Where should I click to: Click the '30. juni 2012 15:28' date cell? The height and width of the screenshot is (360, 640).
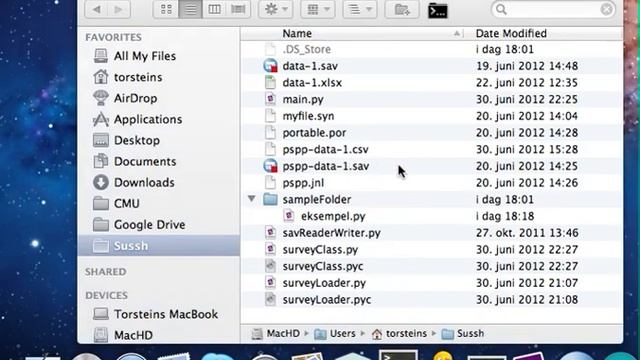coord(527,150)
